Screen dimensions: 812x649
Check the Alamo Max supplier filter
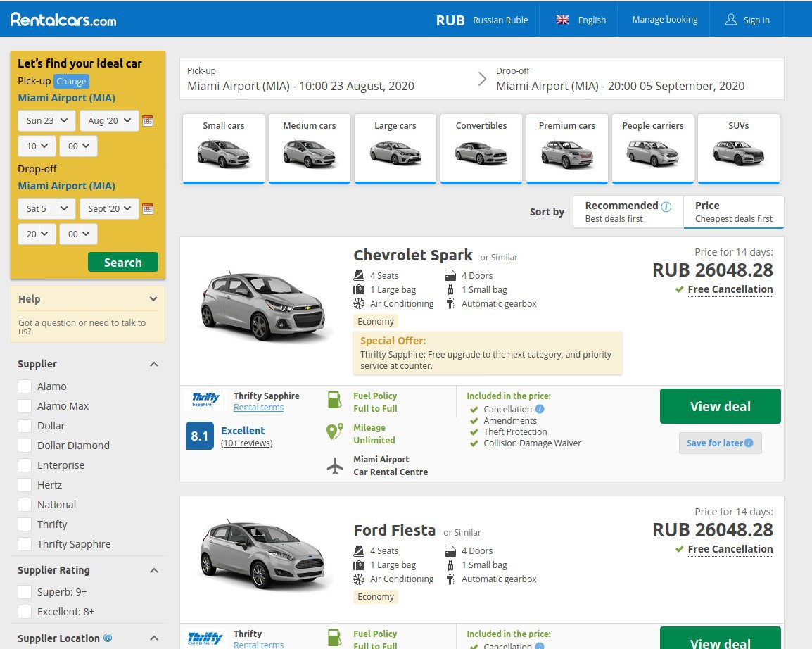tap(25, 406)
